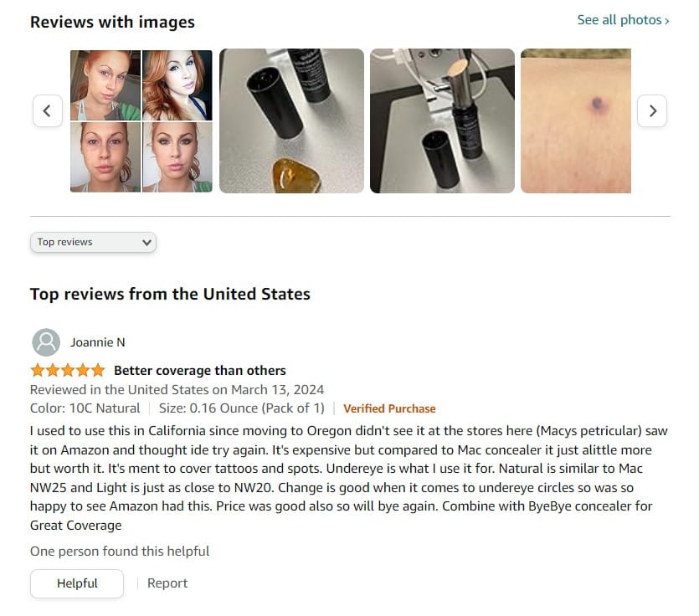Report Joannie N's review

(x=167, y=583)
